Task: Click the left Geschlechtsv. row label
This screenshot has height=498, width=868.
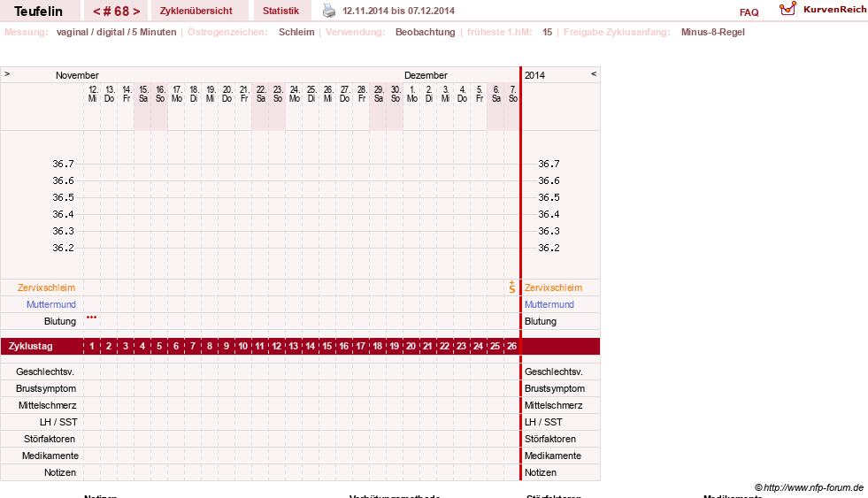Action: coord(45,372)
